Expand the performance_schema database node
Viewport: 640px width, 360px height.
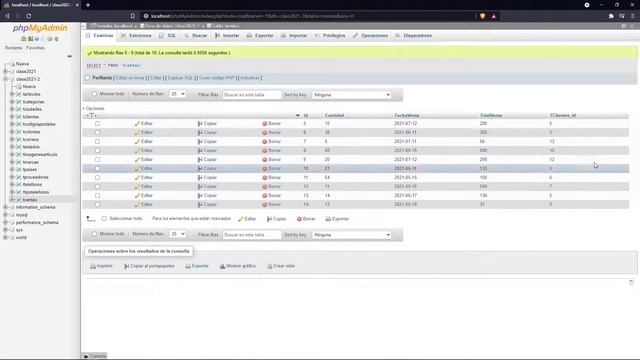pos(5,222)
